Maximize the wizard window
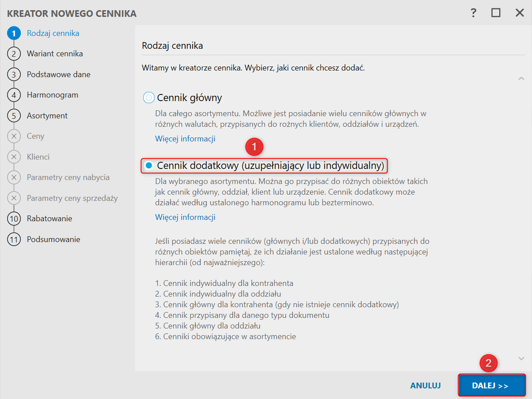Image resolution: width=532 pixels, height=399 pixels. tap(496, 12)
